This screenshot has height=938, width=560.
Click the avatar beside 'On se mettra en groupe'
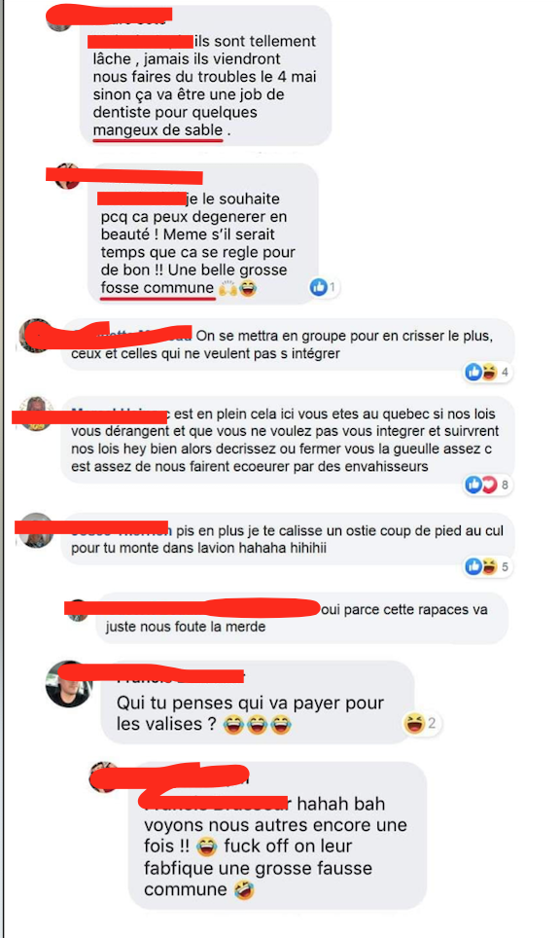pyautogui.click(x=35, y=336)
